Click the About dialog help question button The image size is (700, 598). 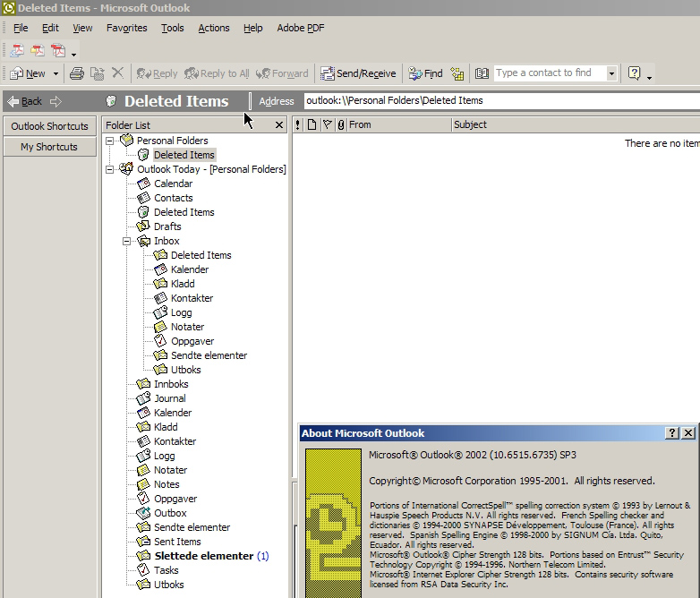click(672, 432)
